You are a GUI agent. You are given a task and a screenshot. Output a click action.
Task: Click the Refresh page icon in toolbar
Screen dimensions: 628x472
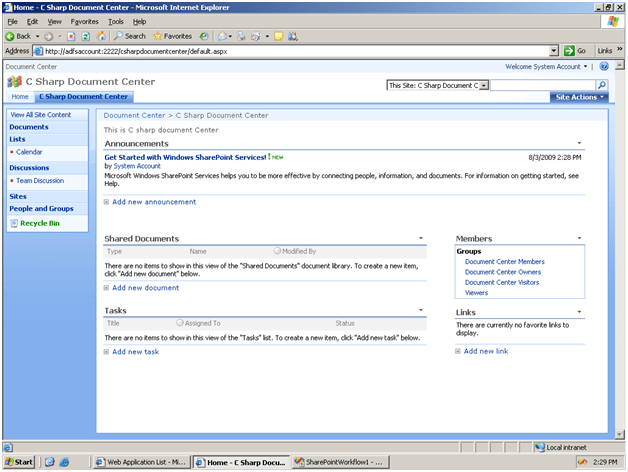[x=84, y=36]
